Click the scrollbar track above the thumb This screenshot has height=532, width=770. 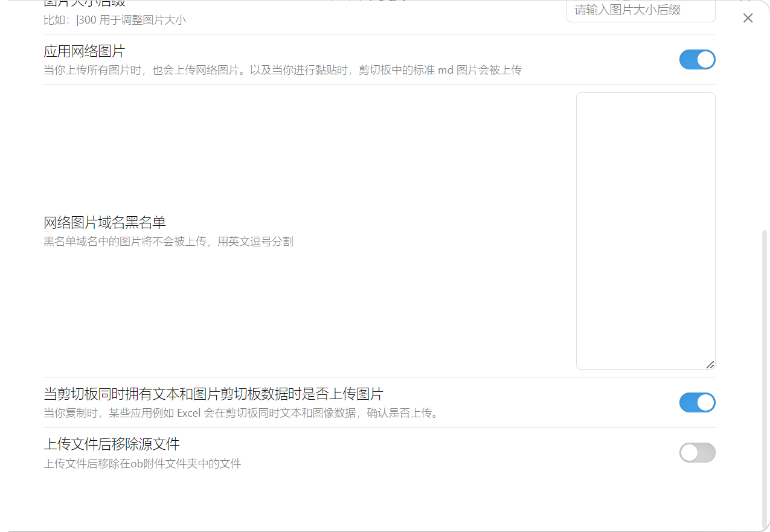tap(765, 121)
